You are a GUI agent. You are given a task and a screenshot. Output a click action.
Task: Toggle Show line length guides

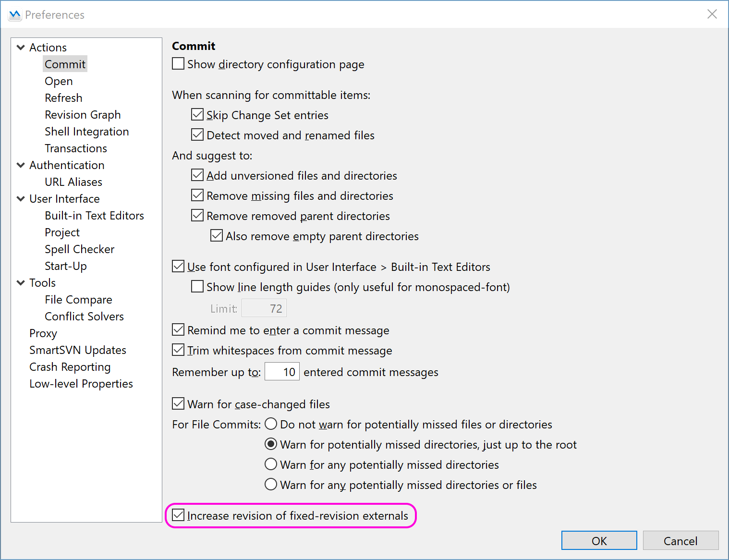pos(197,286)
